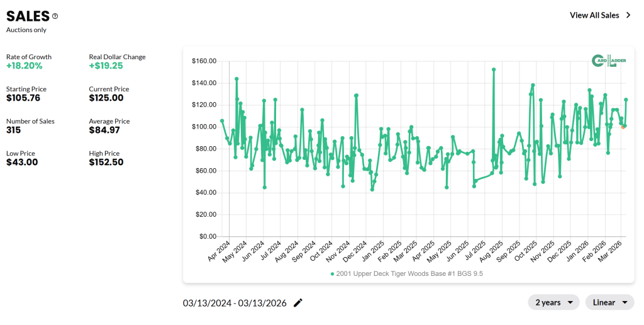
Task: Click the green legend dot marker
Action: tap(332, 274)
